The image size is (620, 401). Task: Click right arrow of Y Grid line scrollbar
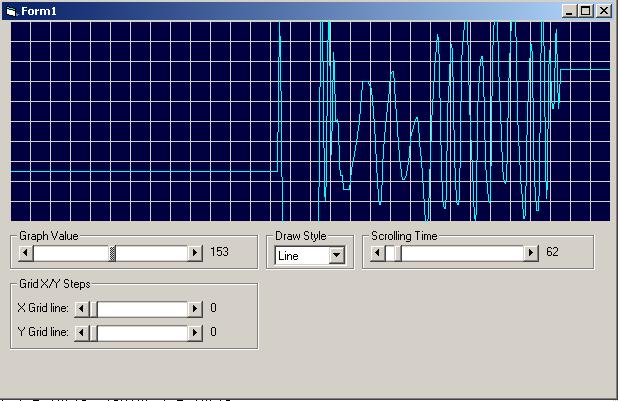(x=195, y=333)
